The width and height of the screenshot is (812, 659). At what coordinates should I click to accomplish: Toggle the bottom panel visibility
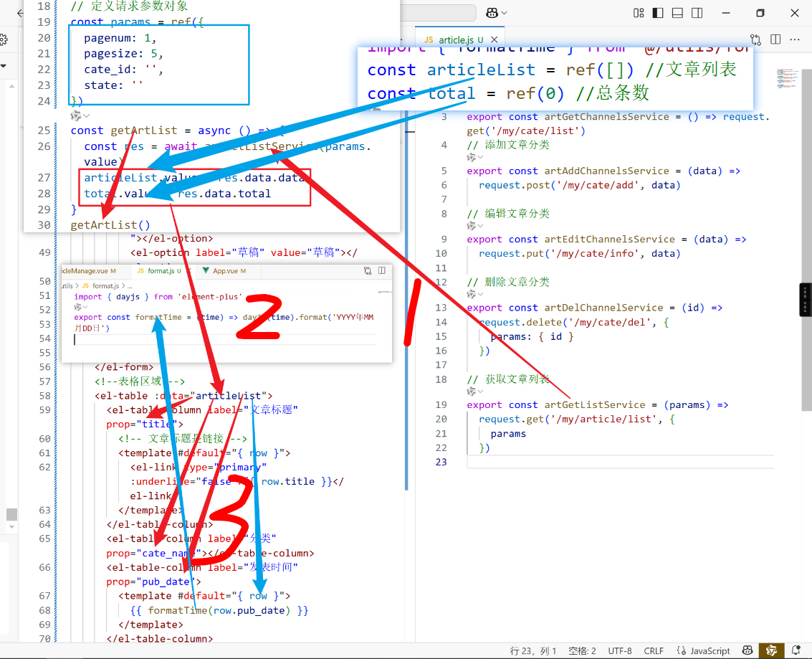[x=677, y=13]
